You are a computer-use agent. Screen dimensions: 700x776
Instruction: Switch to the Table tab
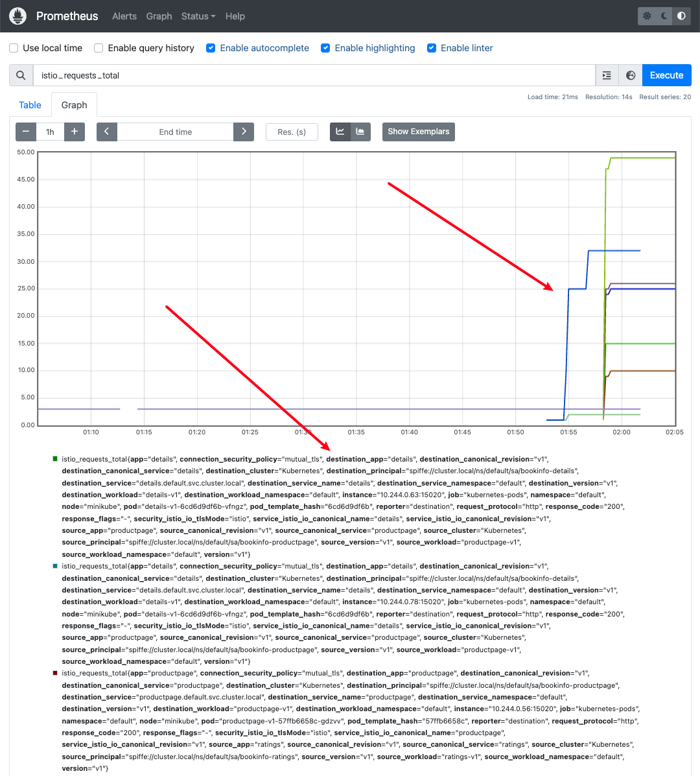[x=30, y=105]
